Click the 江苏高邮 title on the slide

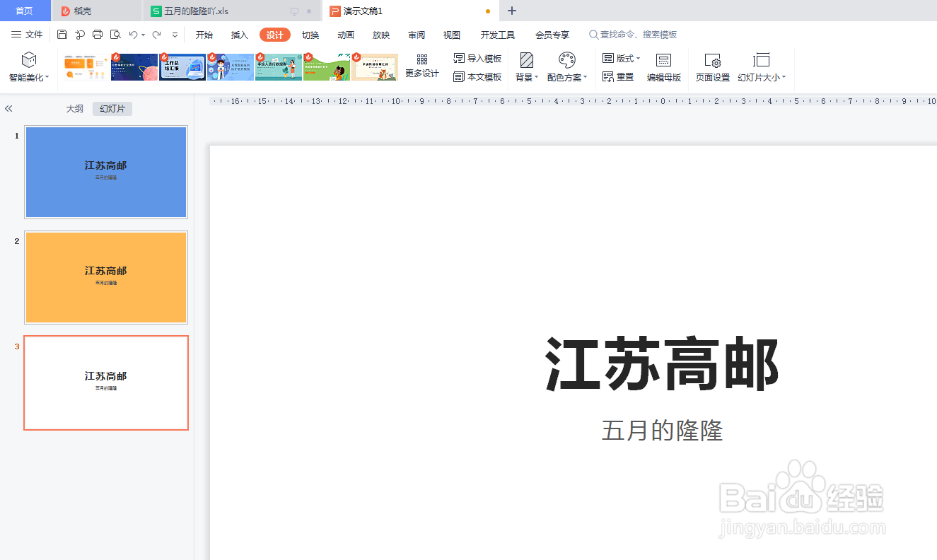pyautogui.click(x=662, y=364)
